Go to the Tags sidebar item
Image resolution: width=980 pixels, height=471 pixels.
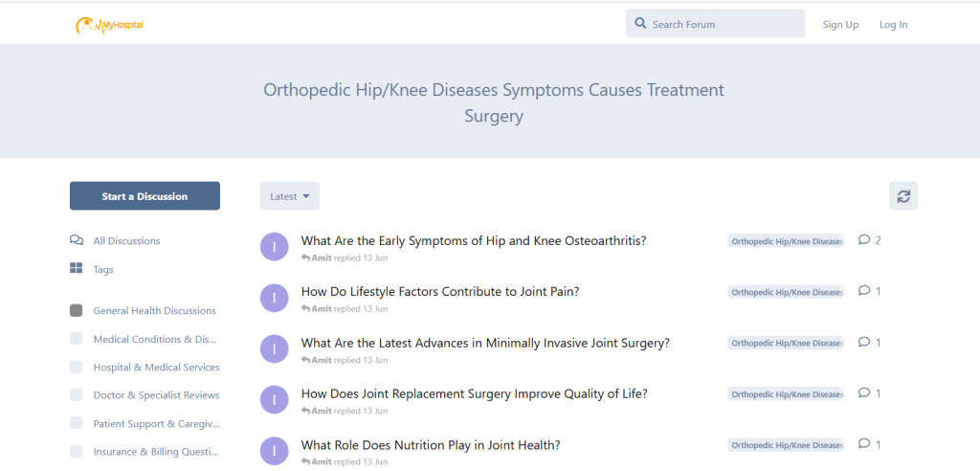[103, 270]
